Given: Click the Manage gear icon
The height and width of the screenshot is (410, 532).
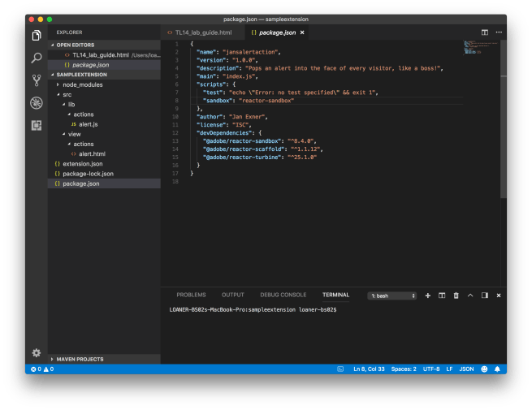Looking at the screenshot, I should click(x=37, y=352).
